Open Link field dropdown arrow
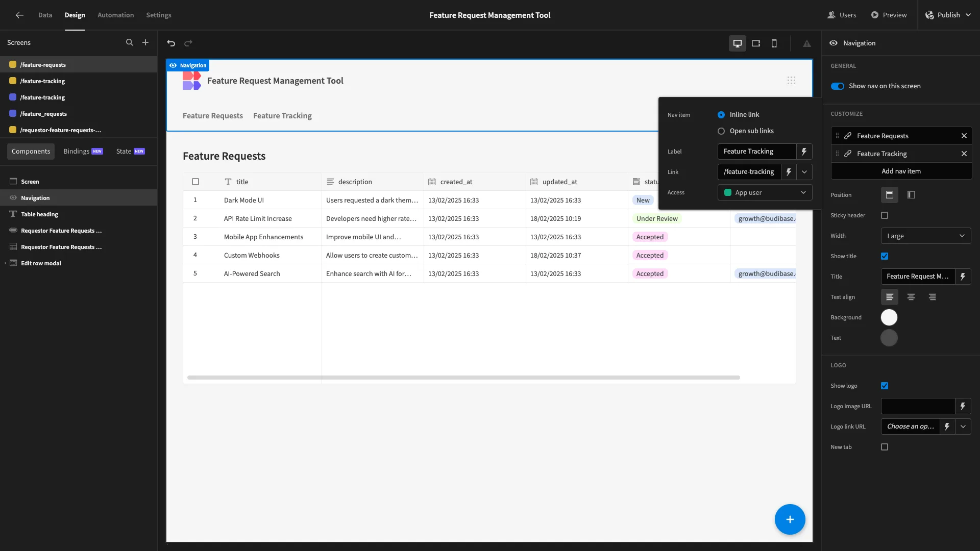Viewport: 980px width, 551px height. [x=804, y=172]
